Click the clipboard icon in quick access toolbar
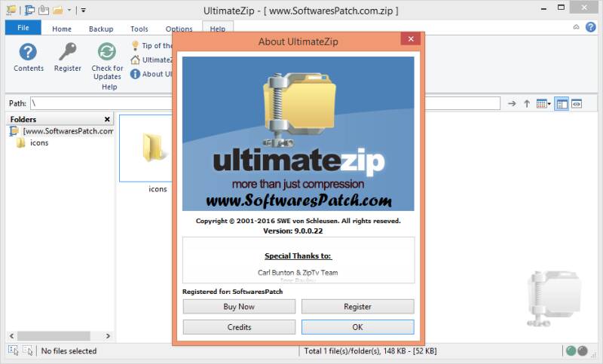603x364 pixels. click(x=44, y=10)
